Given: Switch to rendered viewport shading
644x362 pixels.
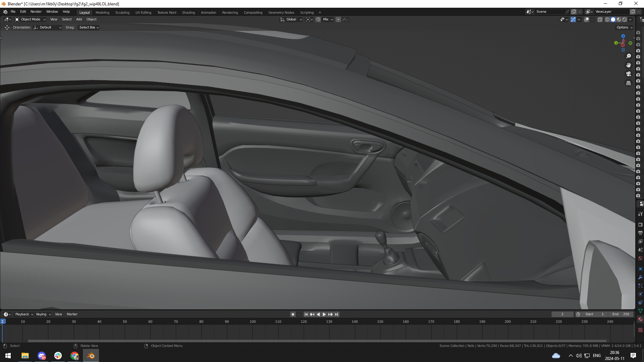Looking at the screenshot, I should pos(625,19).
